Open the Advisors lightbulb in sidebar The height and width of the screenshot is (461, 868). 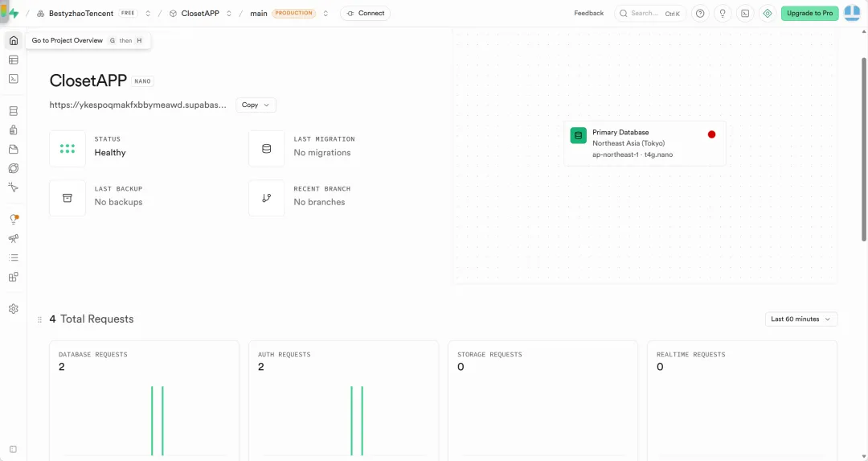14,220
